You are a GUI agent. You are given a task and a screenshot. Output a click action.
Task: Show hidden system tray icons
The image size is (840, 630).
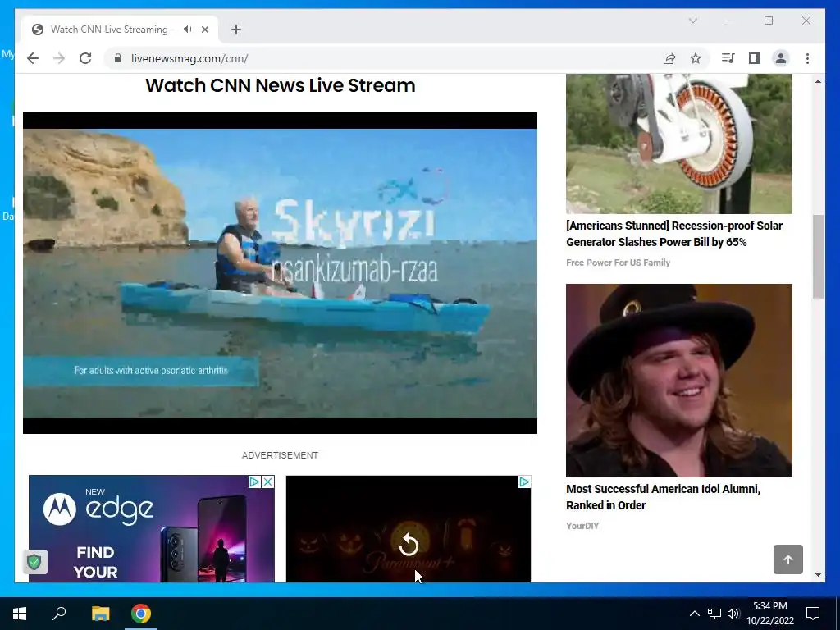point(694,614)
